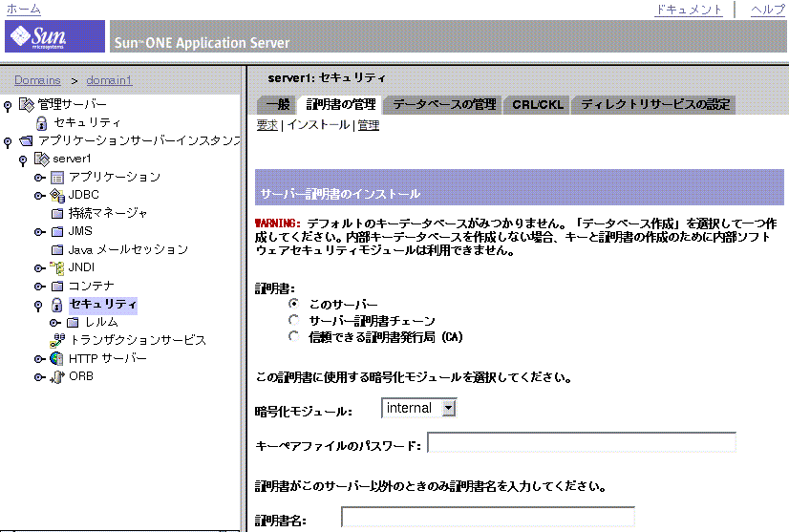The width and height of the screenshot is (789, 532).
Task: Click the server1 instance icon
Action: 42,160
